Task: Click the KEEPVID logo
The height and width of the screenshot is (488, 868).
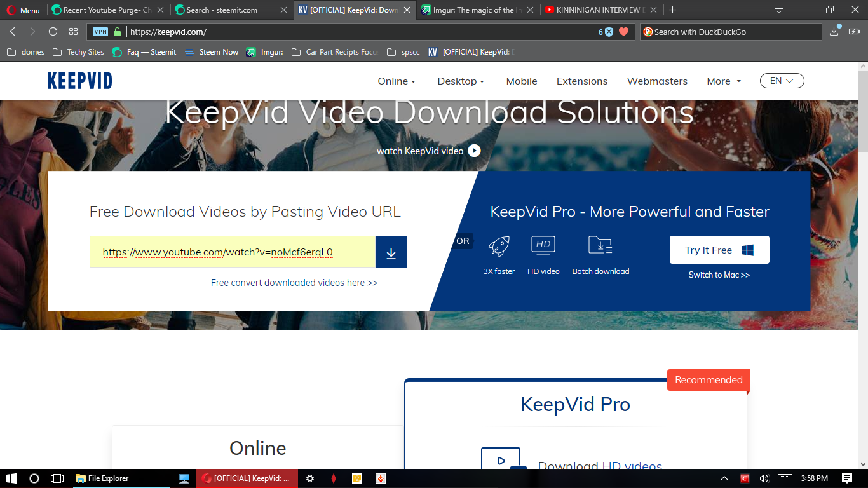Action: click(x=80, y=81)
